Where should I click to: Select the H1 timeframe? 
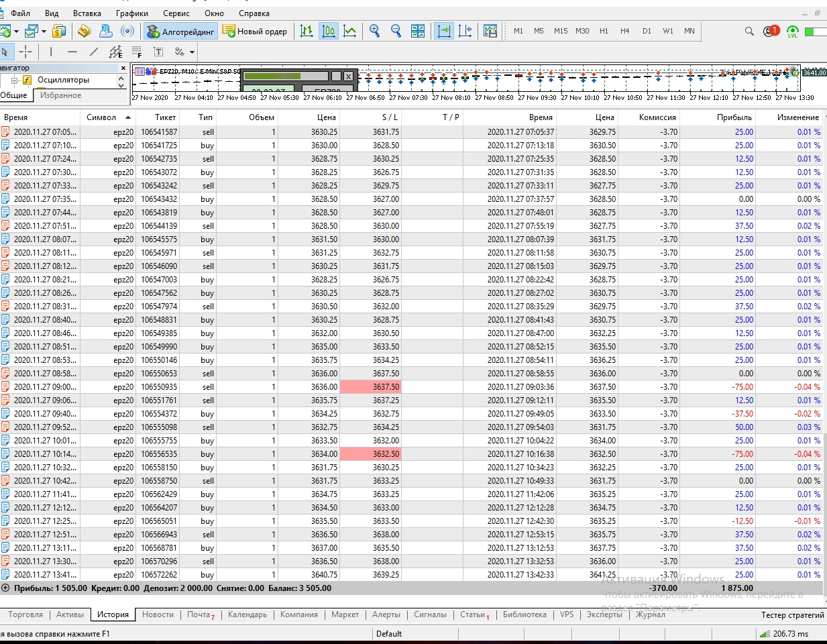604,31
